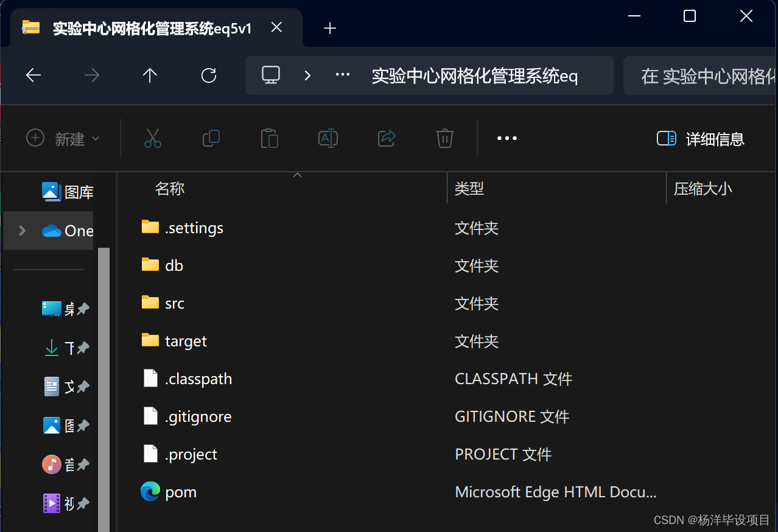The height and width of the screenshot is (532, 778).
Task: Close the 实验中心网格化管理系统eq5v1 tab
Action: (276, 28)
